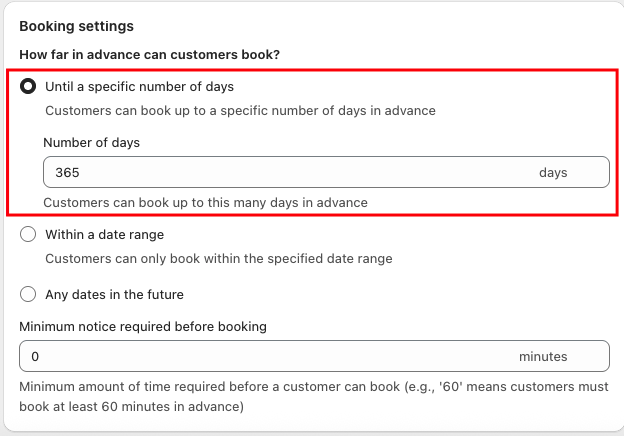Screen dimensions: 624x436
Task: Click the "Until a specific number of days" label text
Action: 139,87
